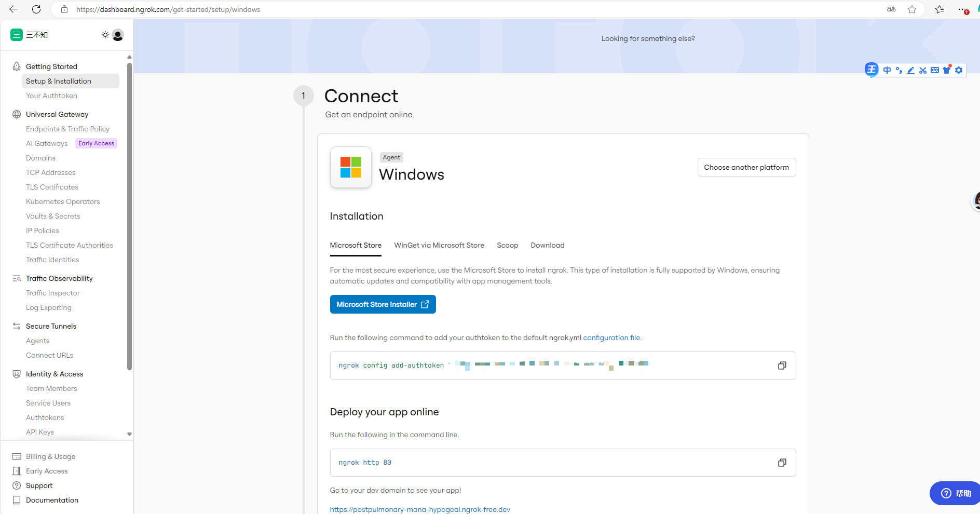
Task: Open TLS Certificate Authorities page
Action: pos(70,245)
